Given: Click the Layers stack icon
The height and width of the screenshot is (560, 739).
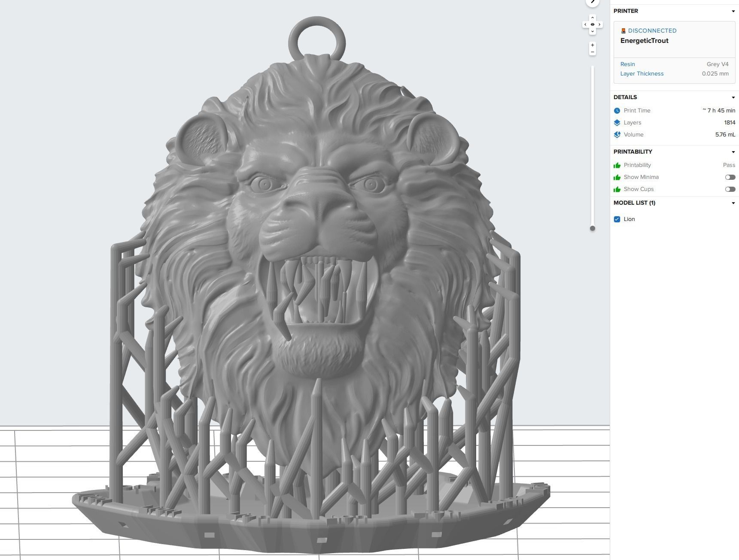Looking at the screenshot, I should pyautogui.click(x=617, y=123).
